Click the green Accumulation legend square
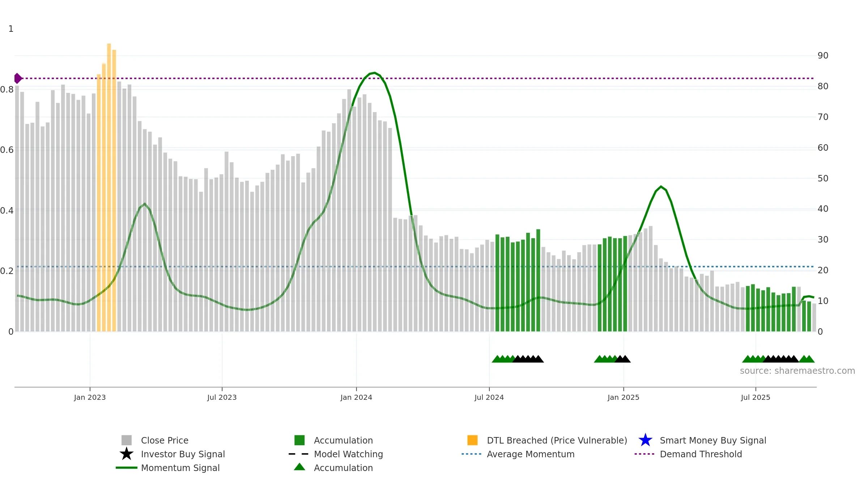This screenshot has width=868, height=488. pyautogui.click(x=299, y=440)
